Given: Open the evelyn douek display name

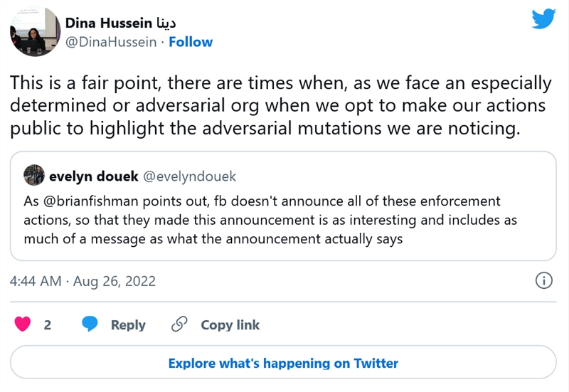Looking at the screenshot, I should [94, 176].
